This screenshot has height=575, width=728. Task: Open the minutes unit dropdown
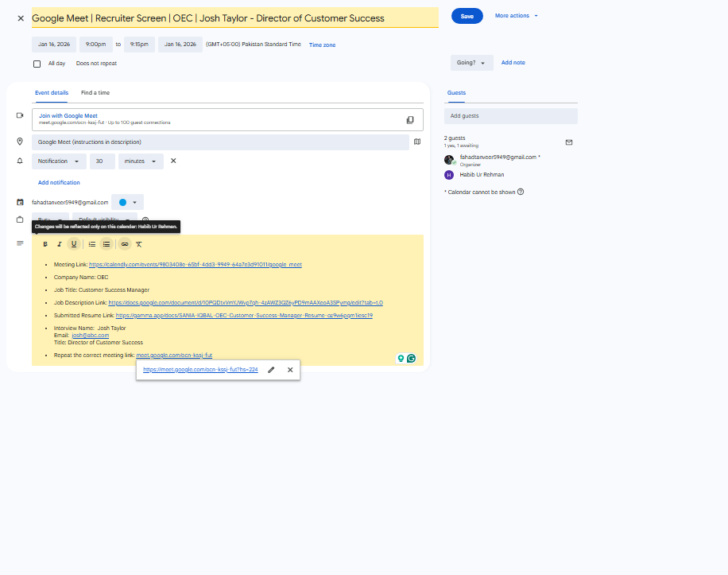141,161
